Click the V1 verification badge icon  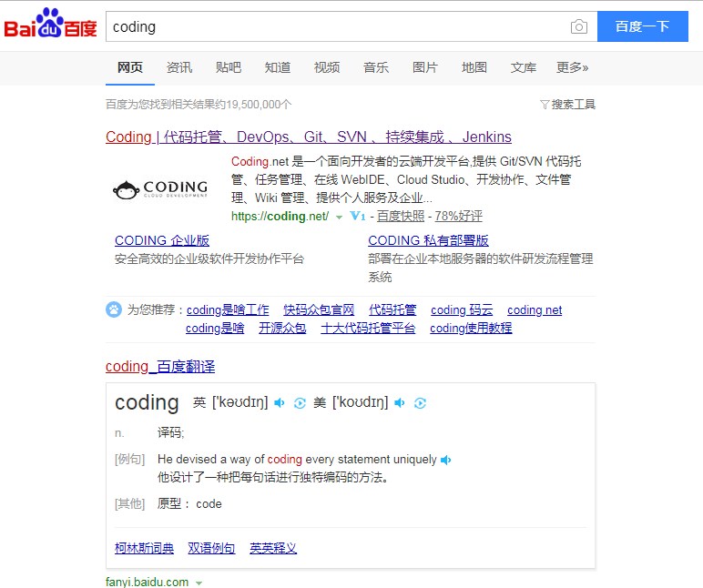357,217
